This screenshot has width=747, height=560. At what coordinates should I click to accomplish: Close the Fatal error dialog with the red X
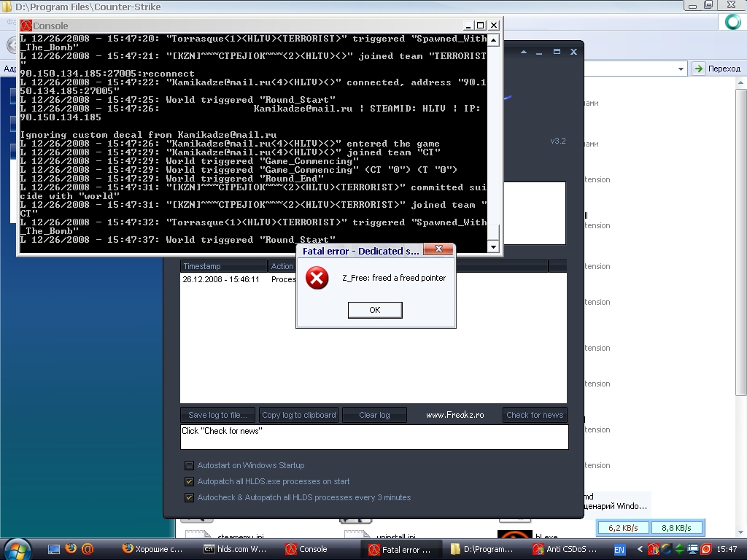[x=438, y=249]
